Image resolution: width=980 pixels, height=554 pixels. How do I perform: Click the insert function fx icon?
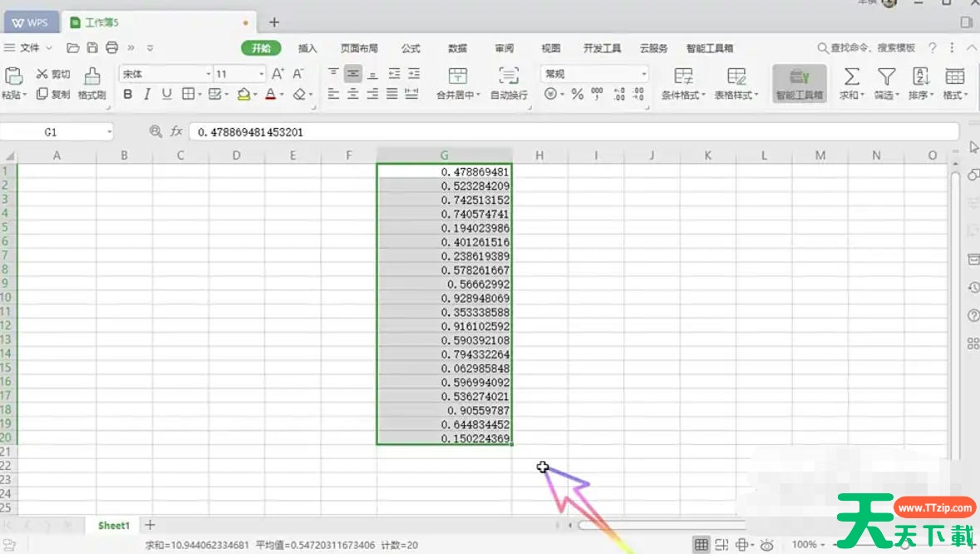coord(177,131)
